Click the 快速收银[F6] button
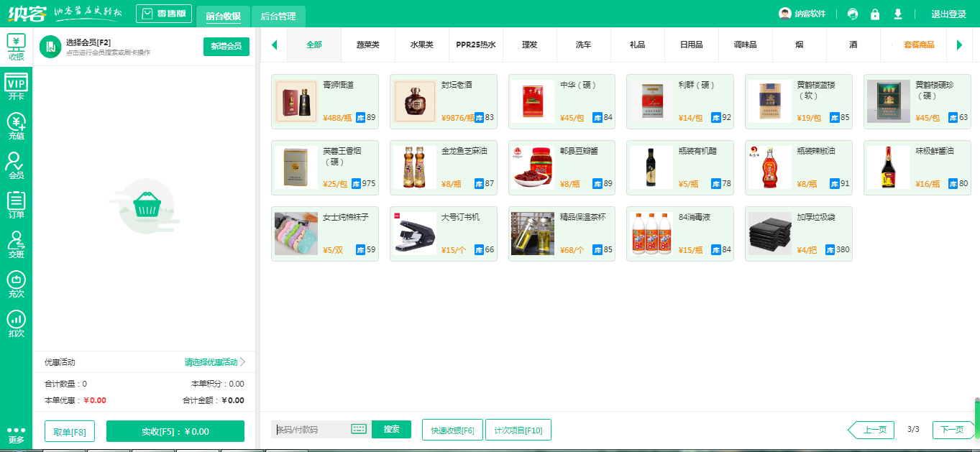 point(452,430)
